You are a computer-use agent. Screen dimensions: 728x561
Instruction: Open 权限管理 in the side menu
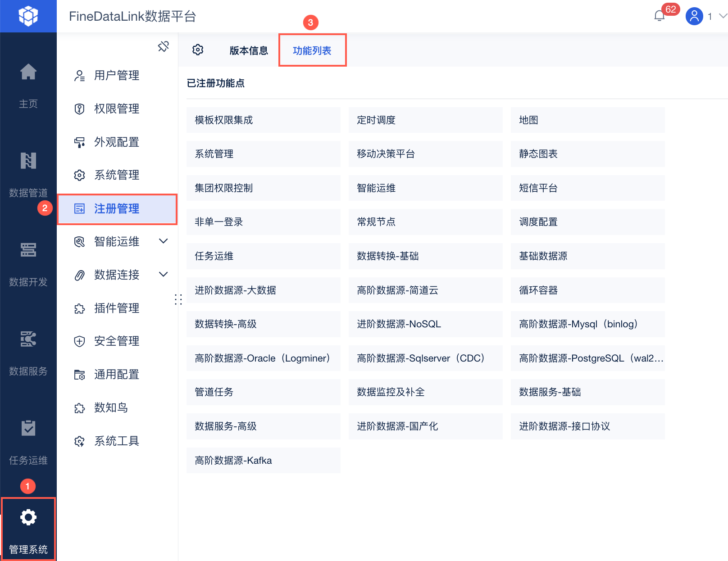(117, 109)
